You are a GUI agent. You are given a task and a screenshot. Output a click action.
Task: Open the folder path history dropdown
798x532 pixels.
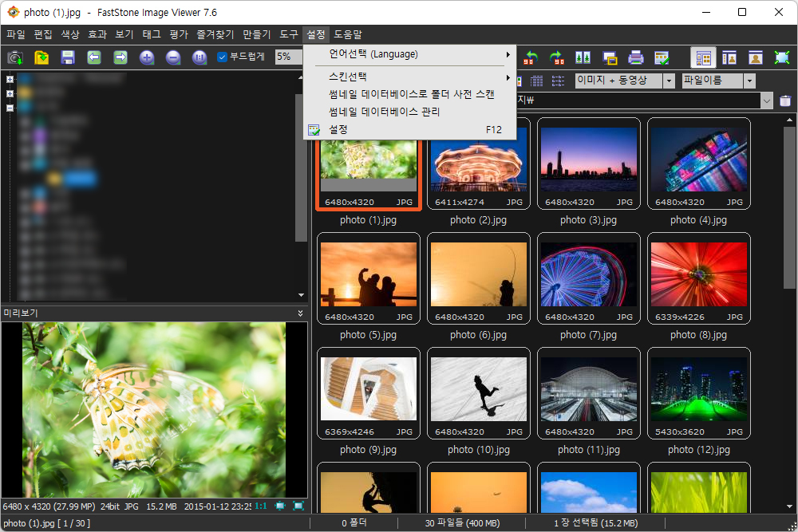tap(766, 100)
